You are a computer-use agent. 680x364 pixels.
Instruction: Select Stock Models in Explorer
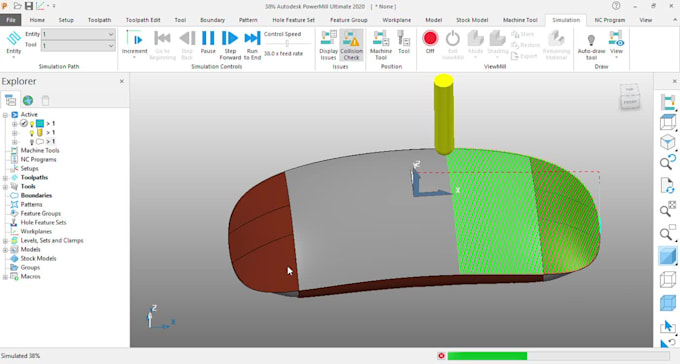(x=38, y=258)
